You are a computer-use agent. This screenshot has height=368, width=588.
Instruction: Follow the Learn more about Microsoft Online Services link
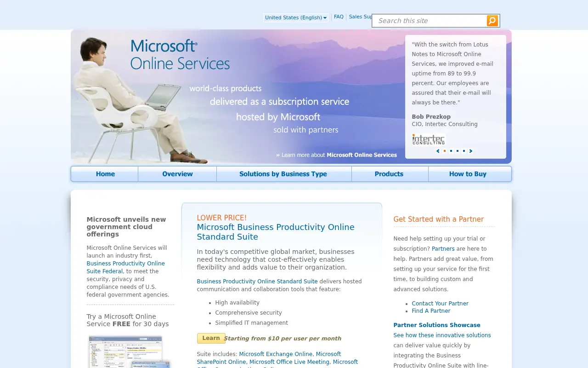[337, 155]
